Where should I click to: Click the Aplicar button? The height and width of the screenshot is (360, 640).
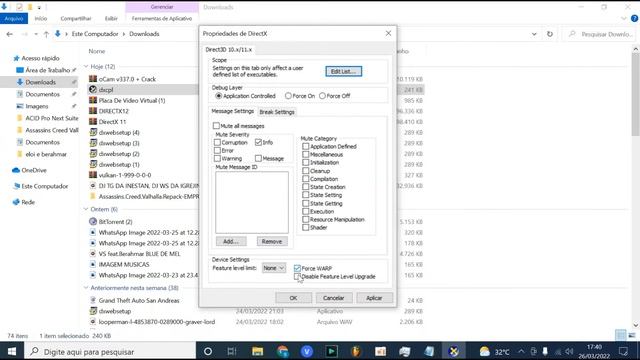point(374,298)
